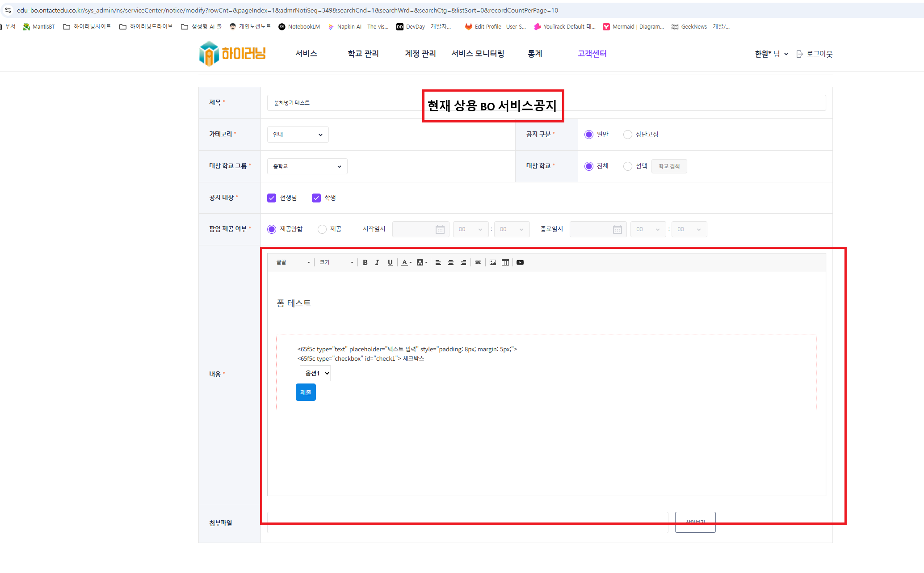The image size is (924, 573).
Task: Open the 안내 category dropdown
Action: click(298, 135)
